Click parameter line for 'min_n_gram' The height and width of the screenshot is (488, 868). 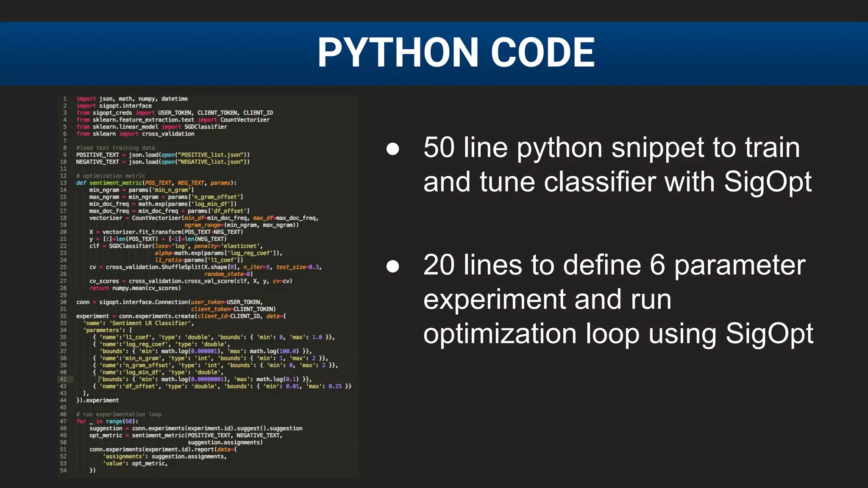211,358
